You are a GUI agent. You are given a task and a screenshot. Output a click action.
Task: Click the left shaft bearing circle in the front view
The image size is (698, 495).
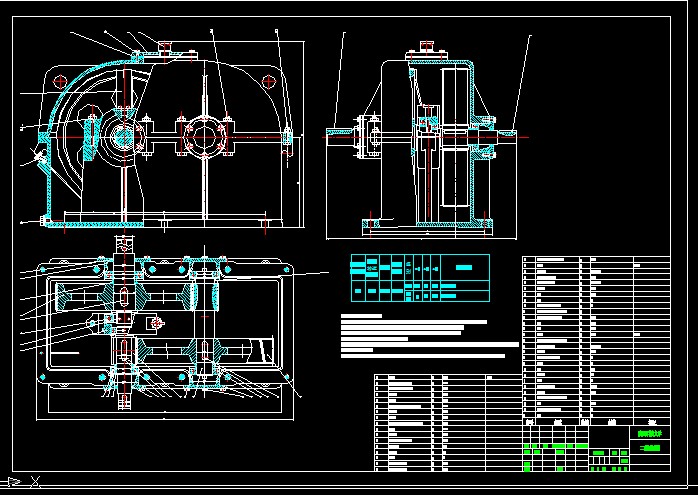[x=123, y=136]
